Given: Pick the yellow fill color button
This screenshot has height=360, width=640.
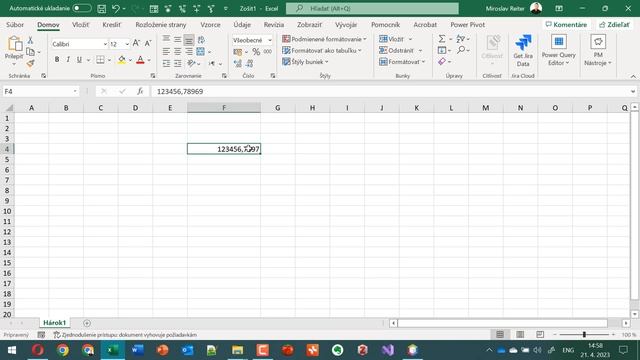Looking at the screenshot, I should click(x=122, y=60).
